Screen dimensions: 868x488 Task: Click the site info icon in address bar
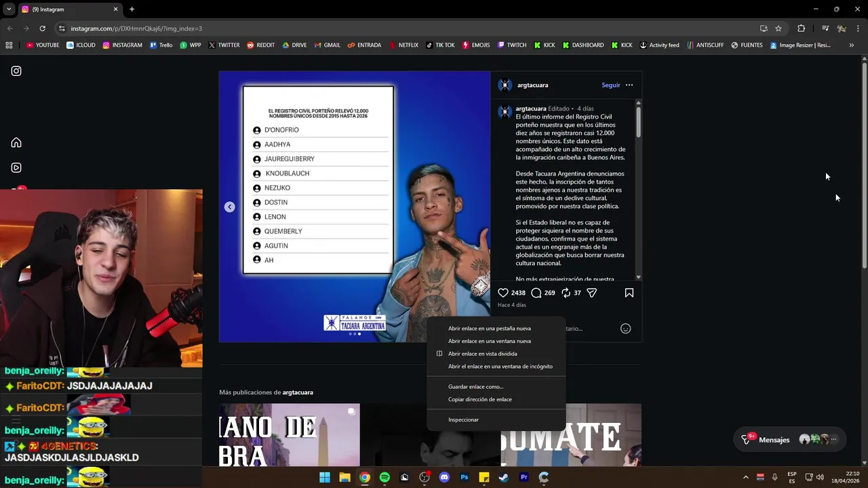[62, 28]
